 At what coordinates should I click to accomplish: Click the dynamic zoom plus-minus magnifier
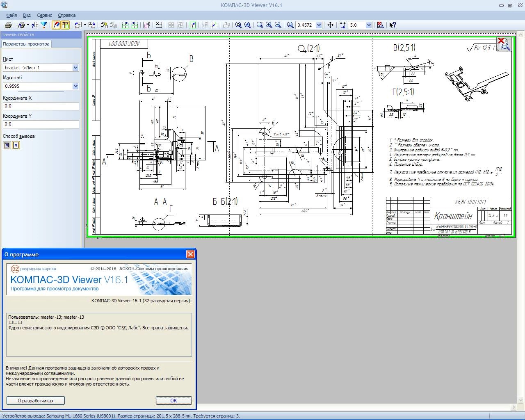pos(290,25)
